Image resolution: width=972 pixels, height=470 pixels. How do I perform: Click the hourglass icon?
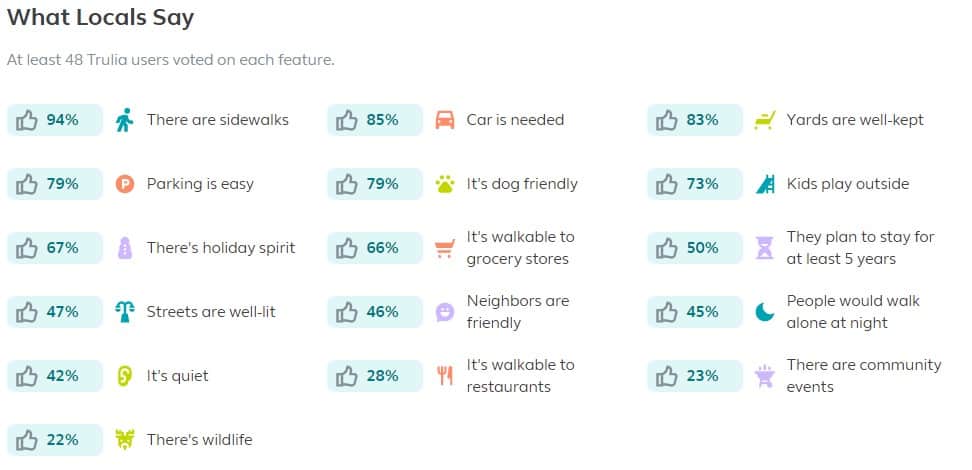(x=764, y=248)
